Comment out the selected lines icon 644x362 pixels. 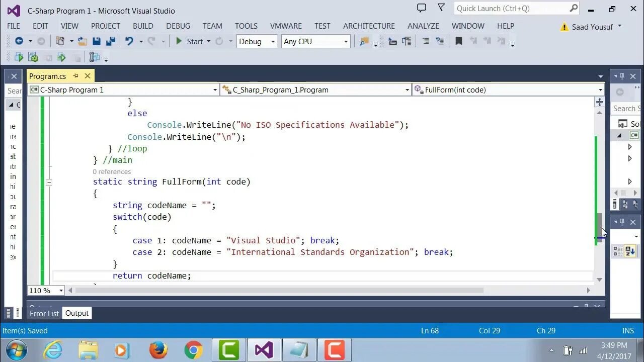coord(426,41)
